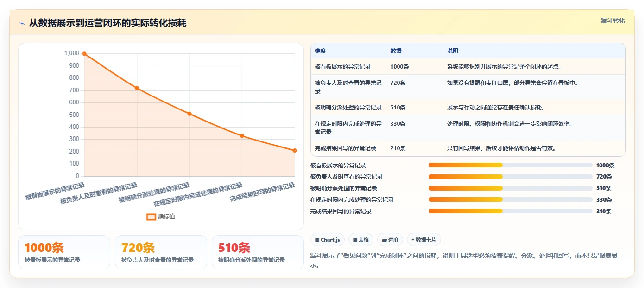Click progress bar for 在规定时限内完成处理的异常记录
This screenshot has width=644, height=288.
pyautogui.click(x=511, y=200)
